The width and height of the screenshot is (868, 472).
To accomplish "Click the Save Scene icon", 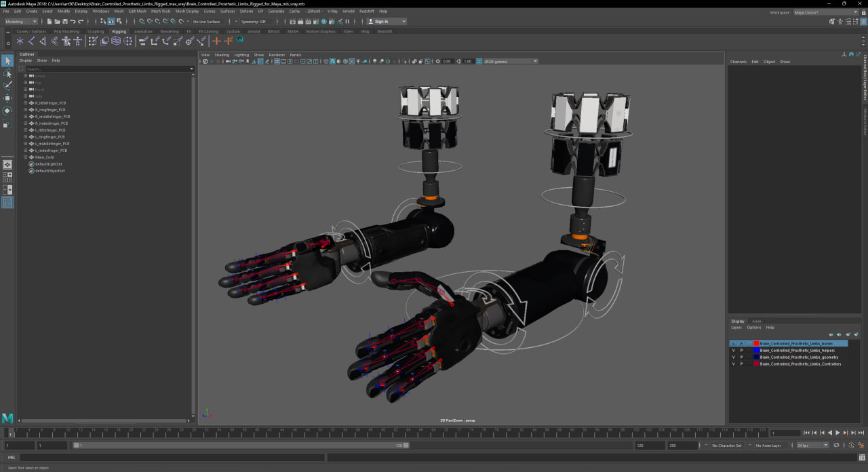I will 64,22.
